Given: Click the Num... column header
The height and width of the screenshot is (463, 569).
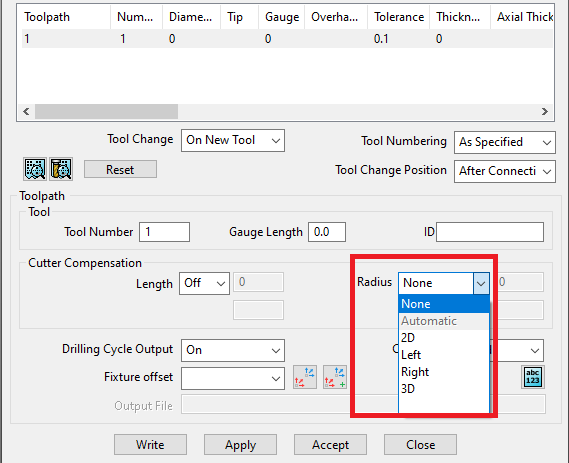Looking at the screenshot, I should 136,17.
